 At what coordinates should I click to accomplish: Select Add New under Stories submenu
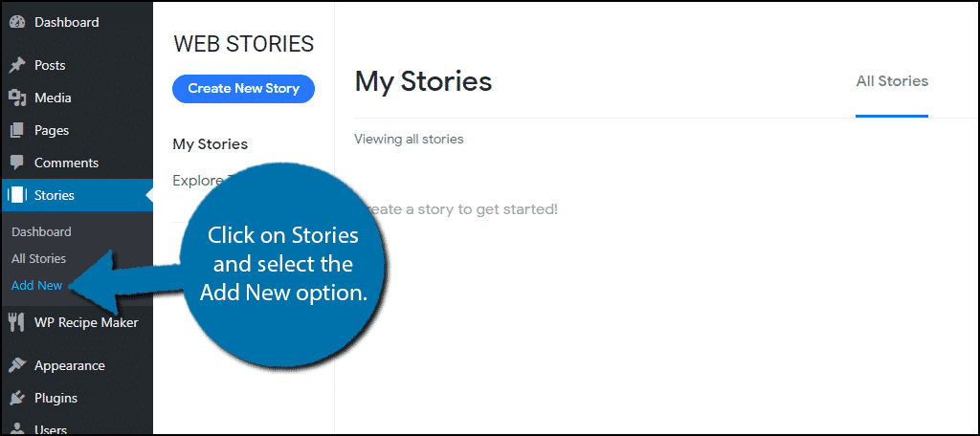[37, 286]
